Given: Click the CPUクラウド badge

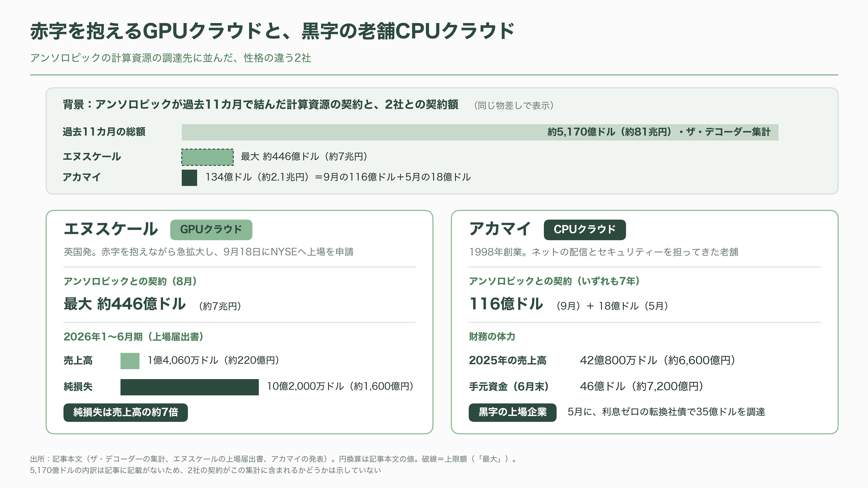Looking at the screenshot, I should click(x=585, y=230).
